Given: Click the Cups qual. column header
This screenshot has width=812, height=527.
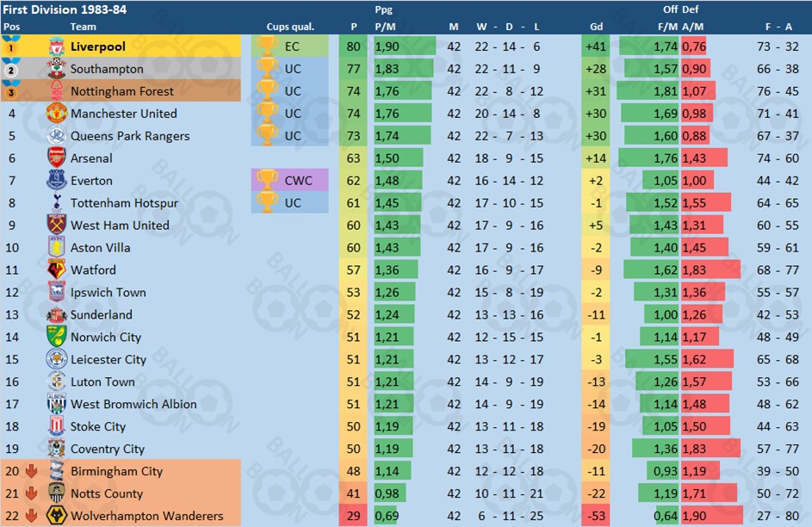Looking at the screenshot, I should point(290,27).
